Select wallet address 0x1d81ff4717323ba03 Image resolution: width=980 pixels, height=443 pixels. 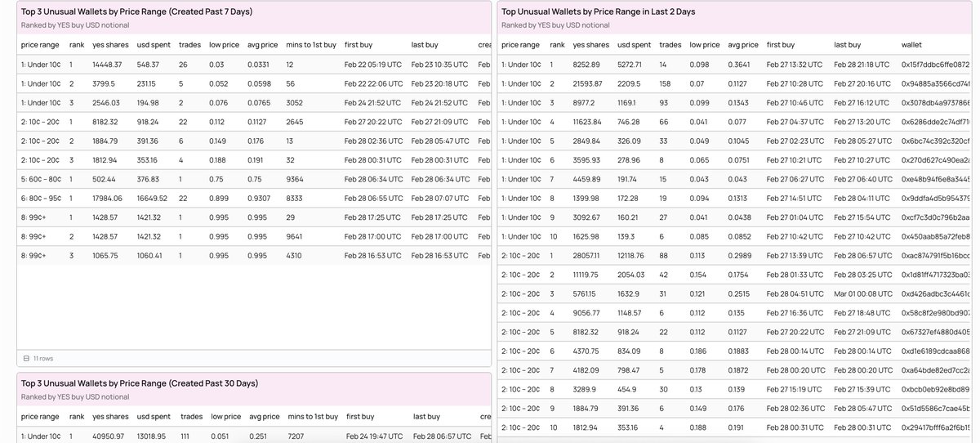935,275
